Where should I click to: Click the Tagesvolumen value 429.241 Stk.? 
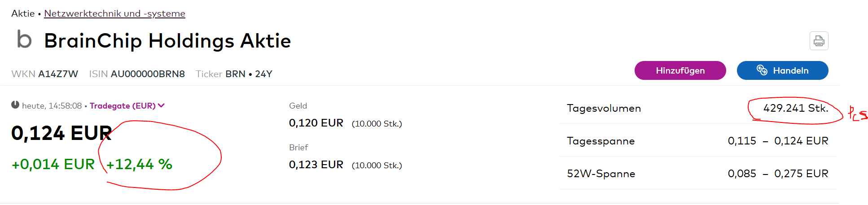click(x=796, y=108)
